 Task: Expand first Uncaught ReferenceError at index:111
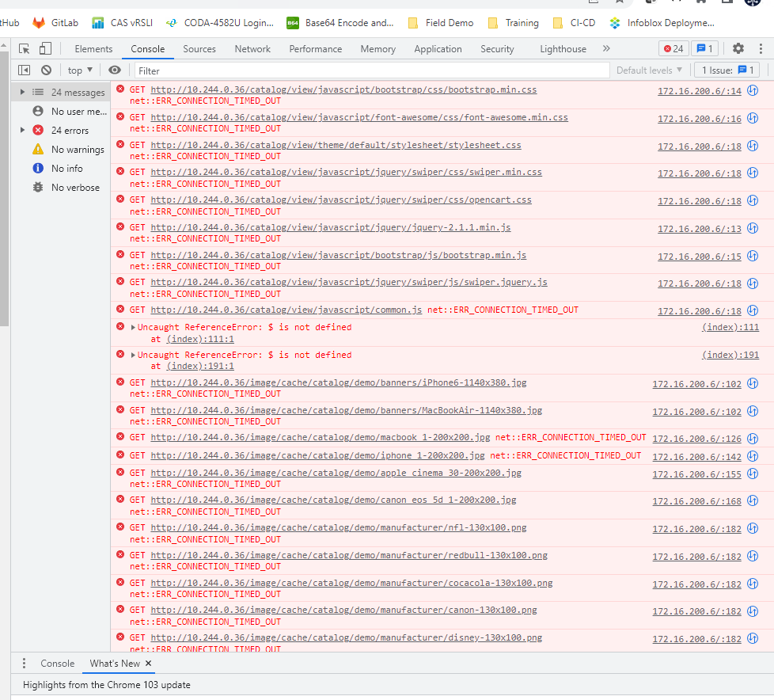pyautogui.click(x=133, y=327)
